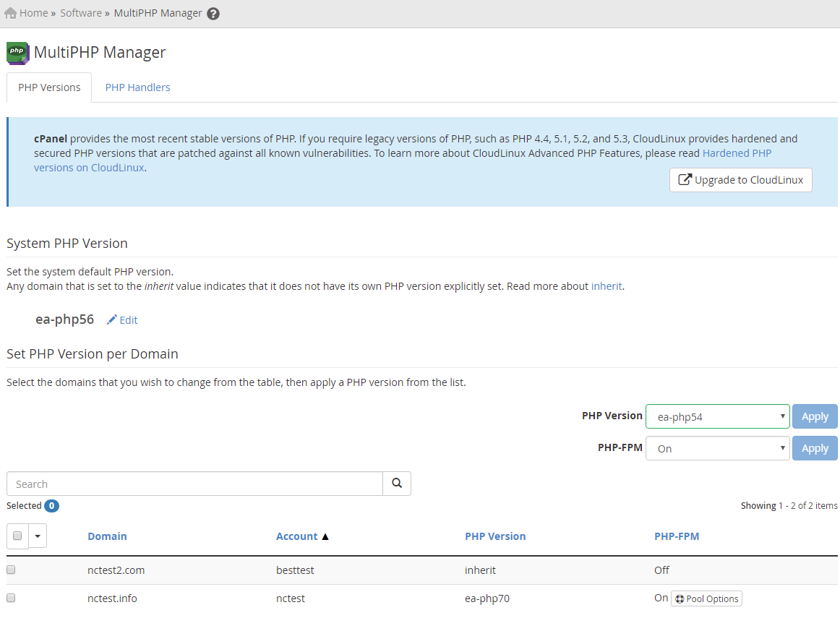
Task: Select the nctest2.com row checkbox
Action: click(11, 570)
